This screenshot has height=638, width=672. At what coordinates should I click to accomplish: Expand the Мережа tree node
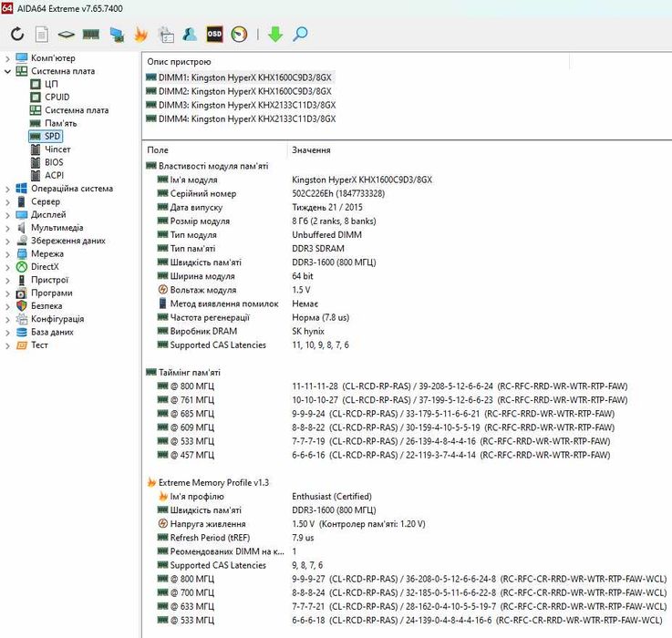click(7, 254)
